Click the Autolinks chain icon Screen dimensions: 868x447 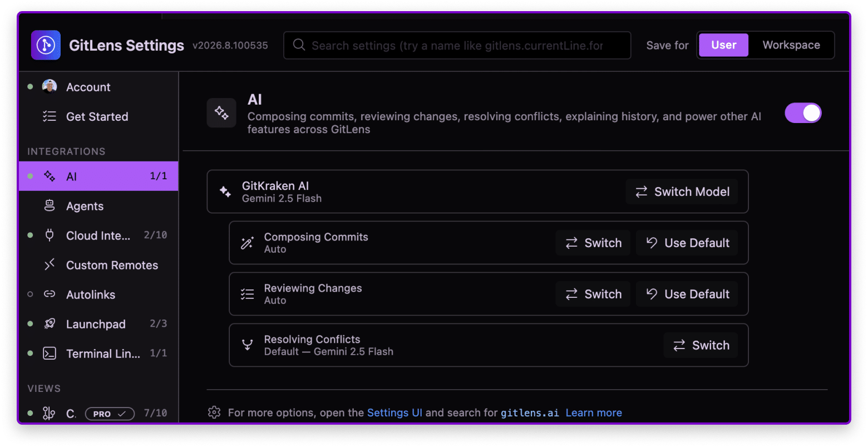pos(50,294)
